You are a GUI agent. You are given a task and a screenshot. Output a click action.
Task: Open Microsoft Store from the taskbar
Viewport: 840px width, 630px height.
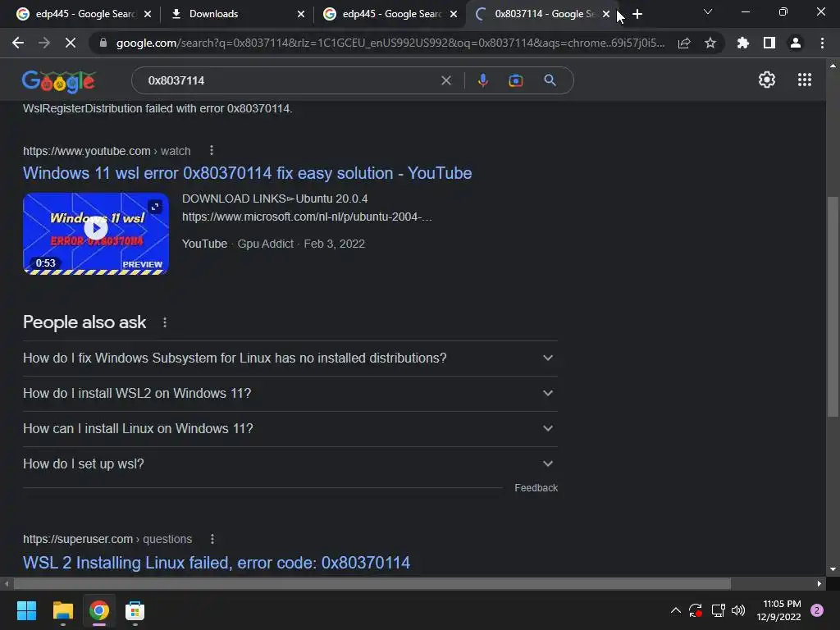pos(135,610)
